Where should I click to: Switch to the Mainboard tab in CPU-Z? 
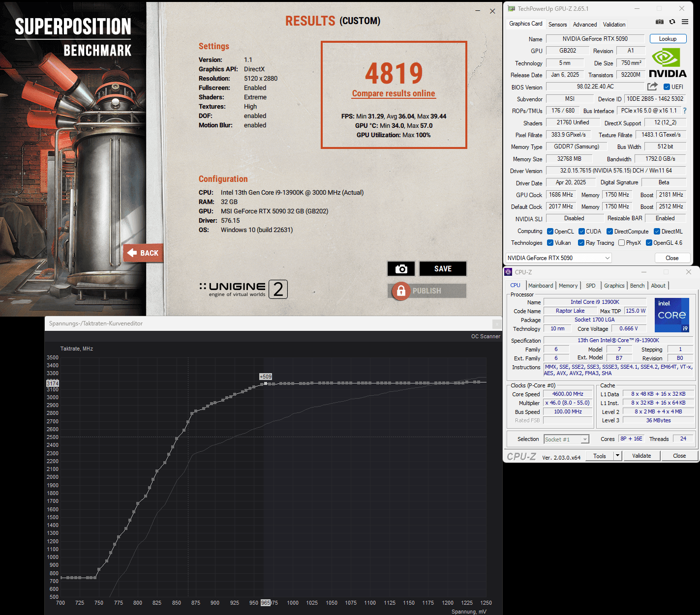point(541,286)
